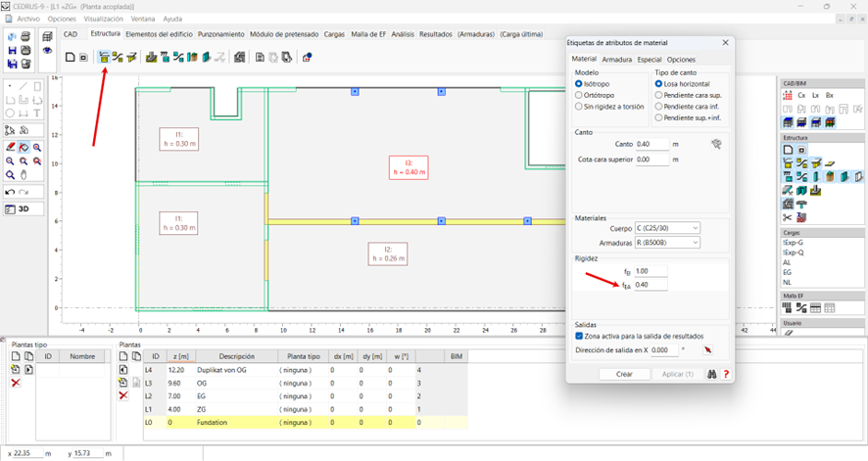Click the red grid icon in CAD/BIM panel
Screen dimensions: 868x461
(x=788, y=95)
